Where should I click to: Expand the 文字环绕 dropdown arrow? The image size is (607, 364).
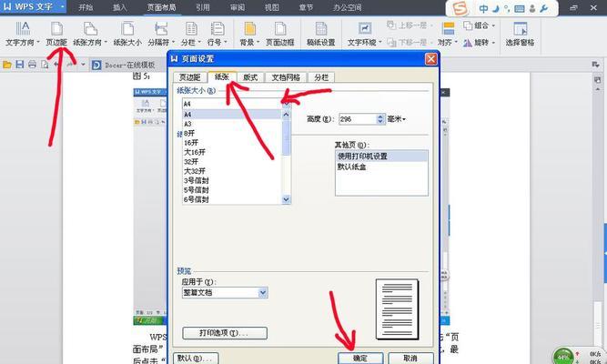[x=379, y=42]
